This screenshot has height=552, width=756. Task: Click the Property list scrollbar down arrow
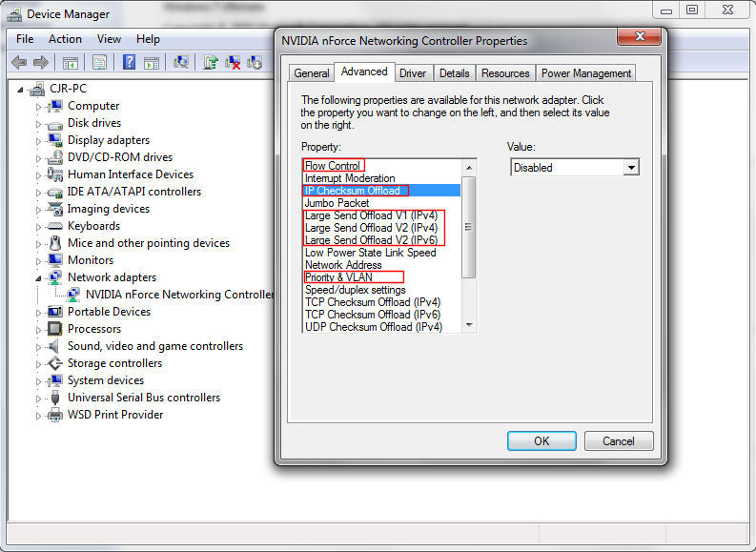[469, 325]
